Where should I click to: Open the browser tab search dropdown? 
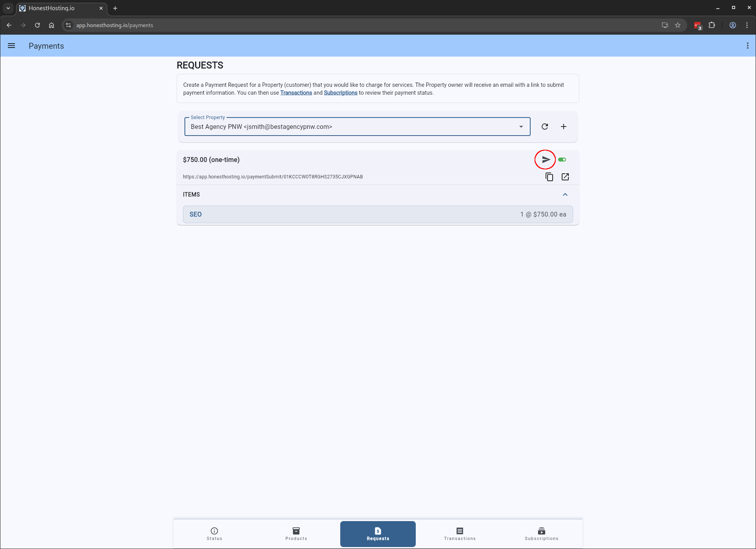pos(8,8)
